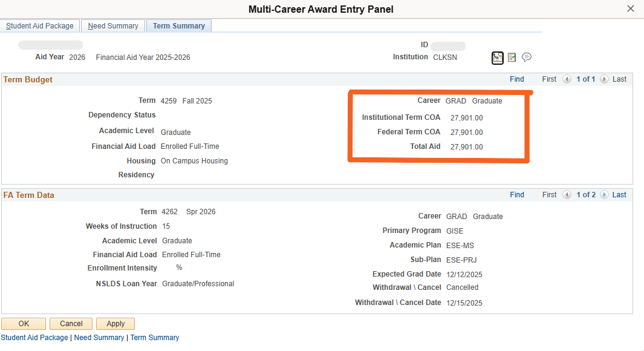Select the Term Summary tab
The height and width of the screenshot is (351, 644).
pos(178,26)
